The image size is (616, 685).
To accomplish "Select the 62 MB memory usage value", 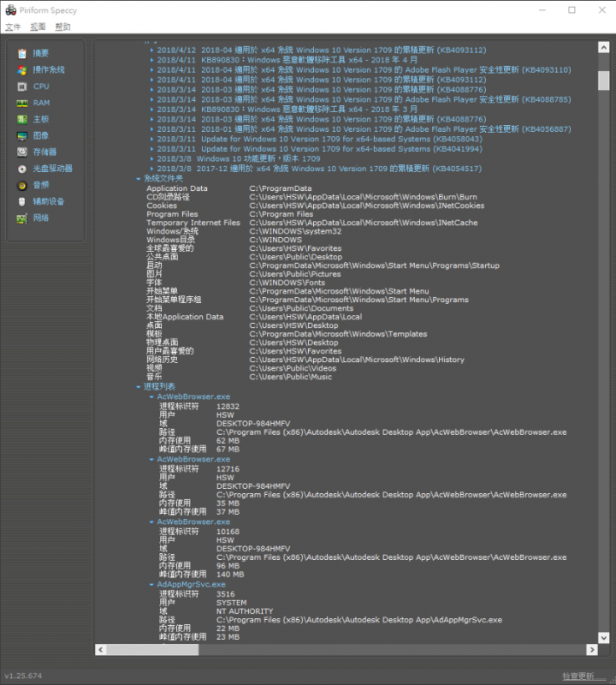I will coord(228,441).
